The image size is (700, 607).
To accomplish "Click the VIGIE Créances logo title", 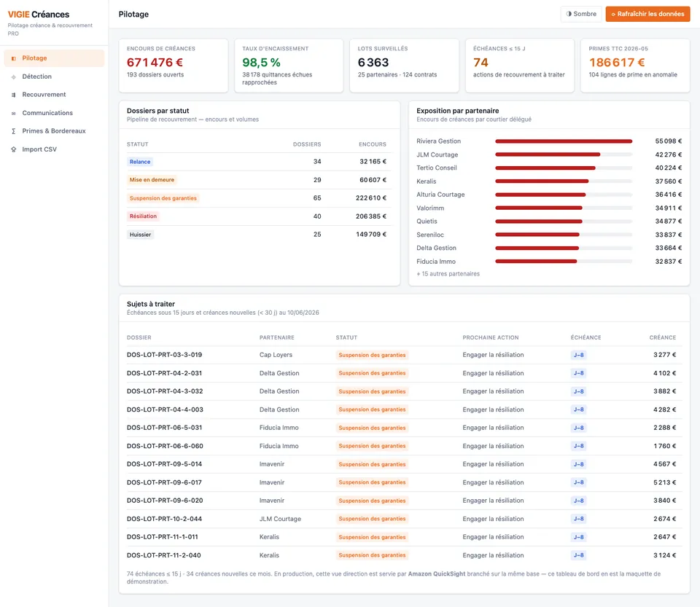I will coord(39,15).
